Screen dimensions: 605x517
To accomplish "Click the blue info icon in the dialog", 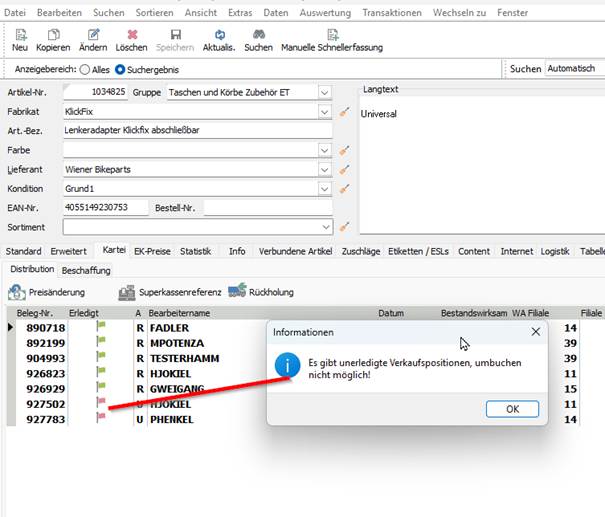I will click(287, 365).
